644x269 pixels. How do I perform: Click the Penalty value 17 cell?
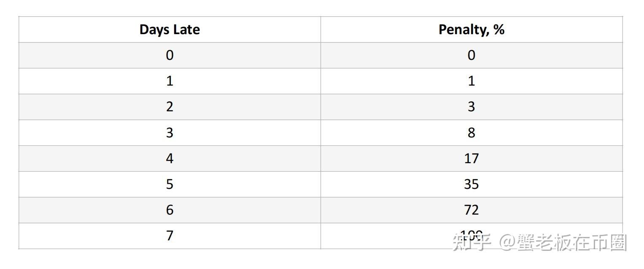pyautogui.click(x=471, y=159)
